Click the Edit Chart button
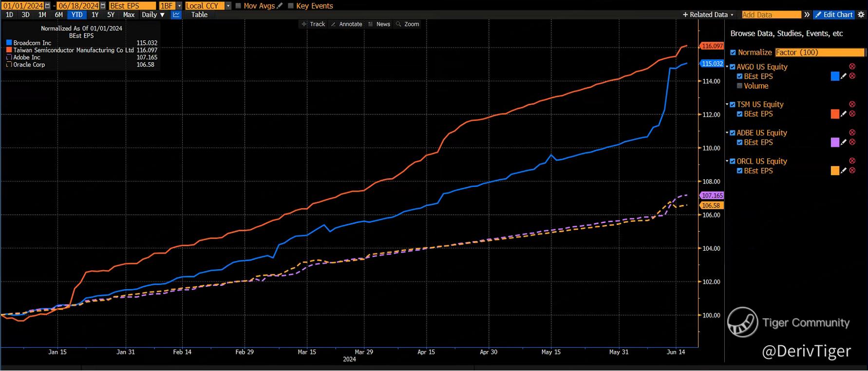868x371 pixels. click(x=834, y=15)
